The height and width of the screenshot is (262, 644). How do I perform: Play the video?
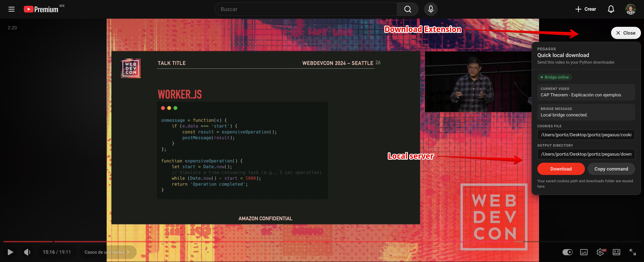(10, 252)
